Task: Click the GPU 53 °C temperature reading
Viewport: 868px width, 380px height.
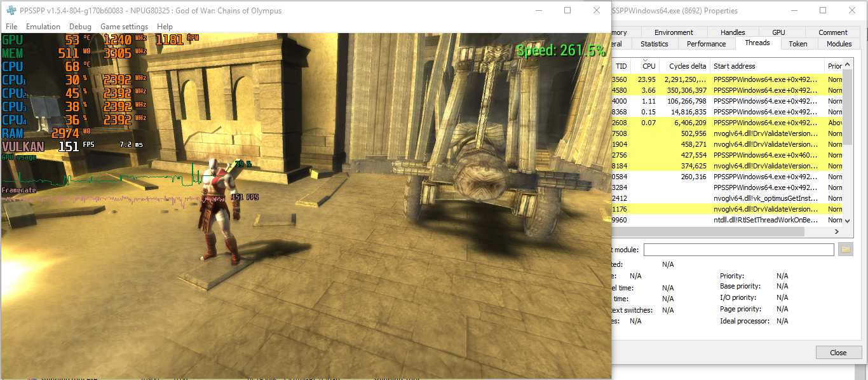Action: click(47, 39)
